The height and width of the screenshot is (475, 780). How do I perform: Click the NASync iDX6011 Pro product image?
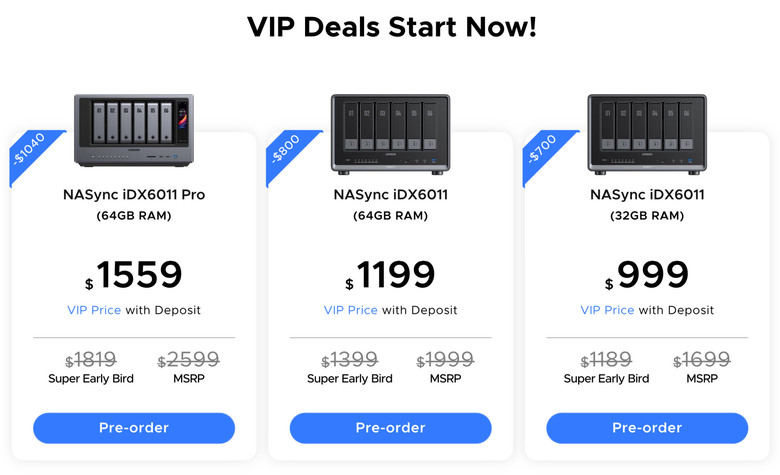134,132
